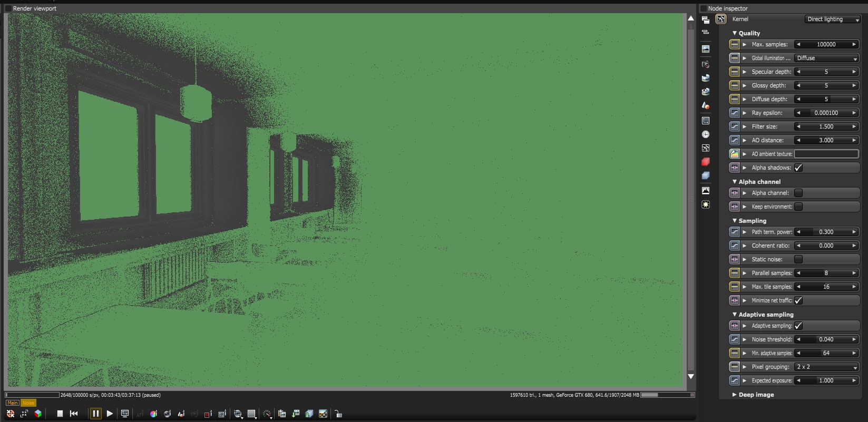Collapse the Alpha channel section header

[x=735, y=182]
